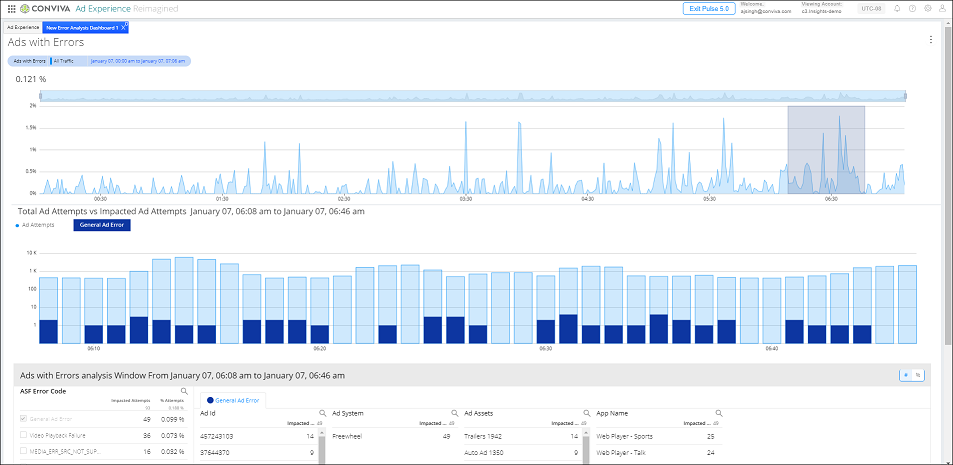Open the UTC-08 timezone dropdown
This screenshot has height=465, width=953.
pos(871,8)
